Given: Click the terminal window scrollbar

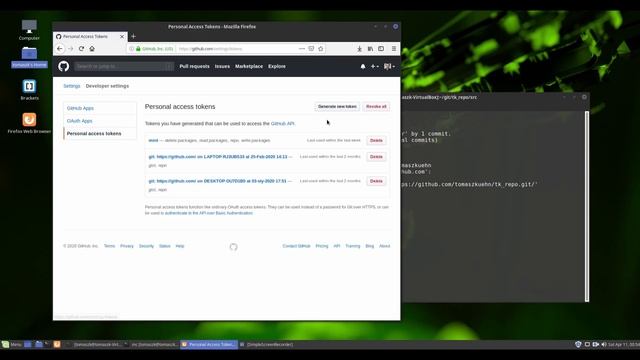Looking at the screenshot, I should click(587, 206).
